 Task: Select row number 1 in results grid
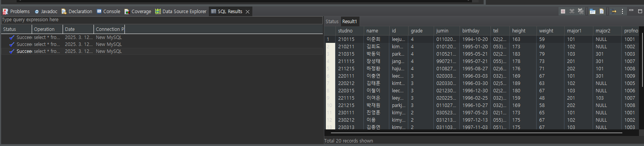329,39
